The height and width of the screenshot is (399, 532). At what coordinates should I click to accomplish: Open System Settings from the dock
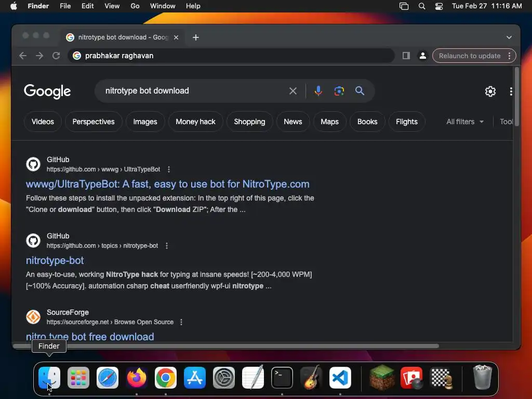224,377
